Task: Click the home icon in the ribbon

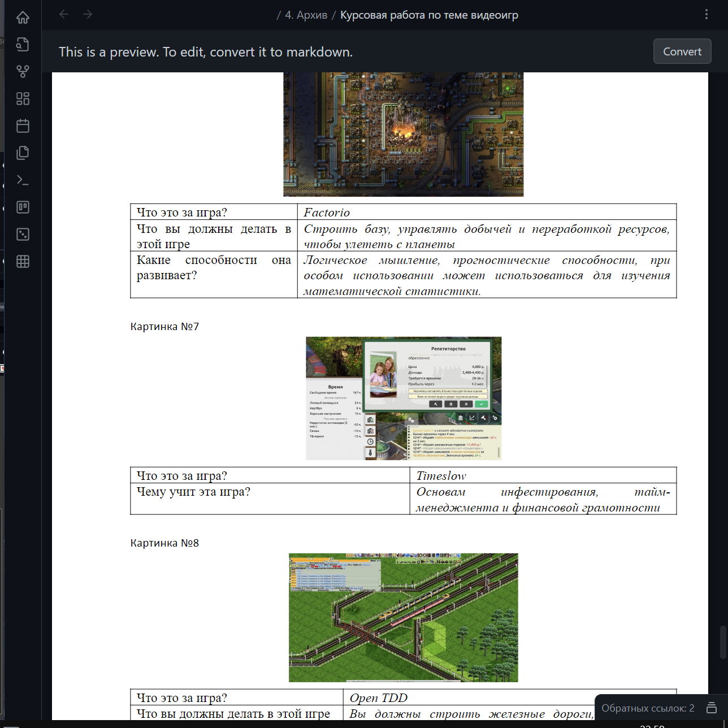Action: pos(23,18)
